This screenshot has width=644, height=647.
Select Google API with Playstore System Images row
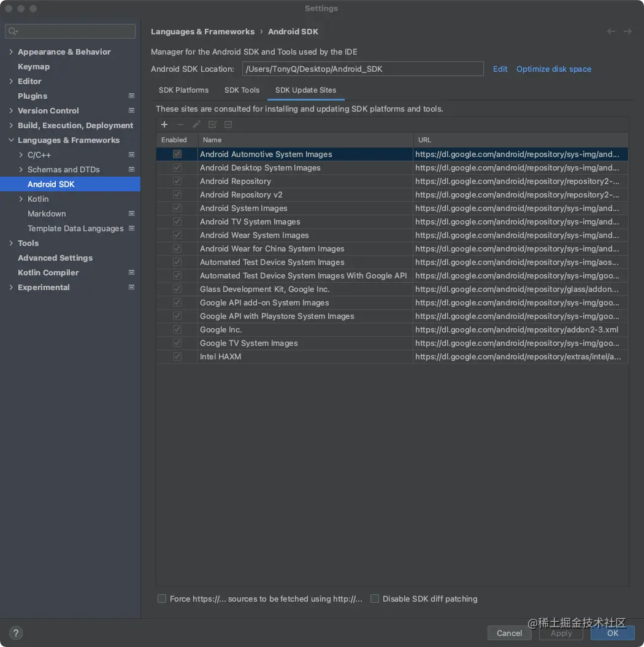(x=392, y=316)
